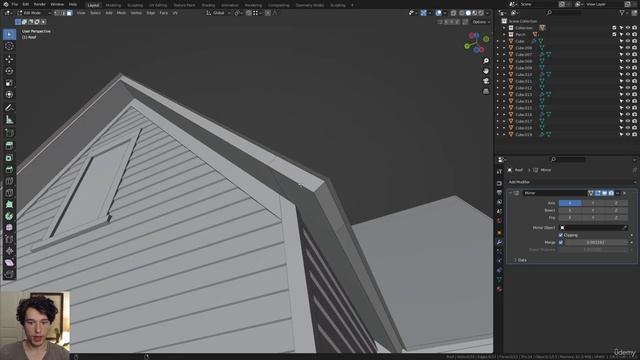Open the Render menu
The width and height of the screenshot is (640, 360).
(40, 4)
